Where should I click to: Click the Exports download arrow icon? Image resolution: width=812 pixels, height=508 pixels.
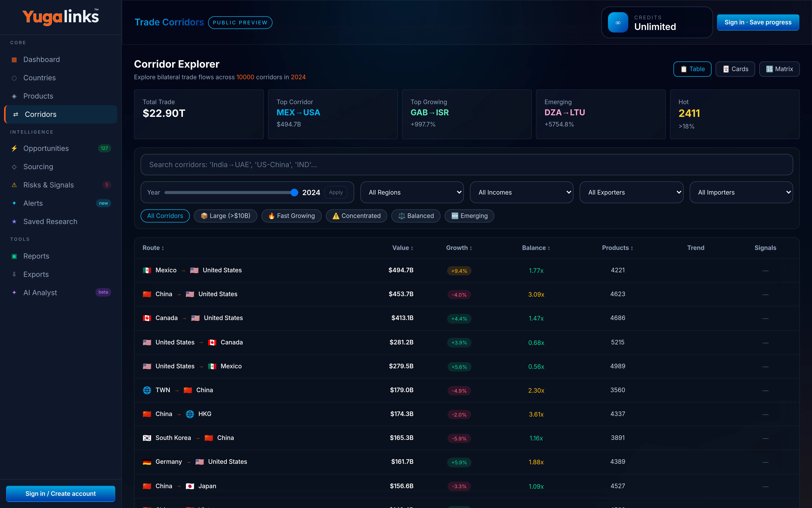coord(14,274)
